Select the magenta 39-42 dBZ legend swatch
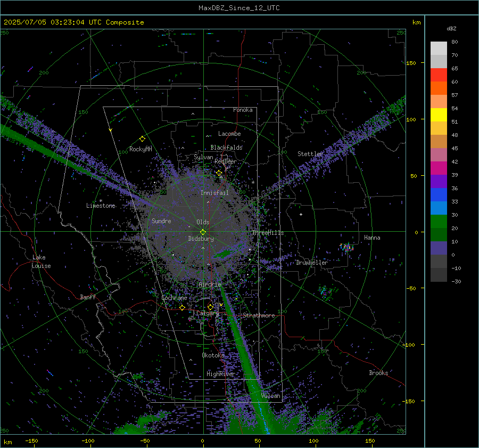 pyautogui.click(x=439, y=168)
